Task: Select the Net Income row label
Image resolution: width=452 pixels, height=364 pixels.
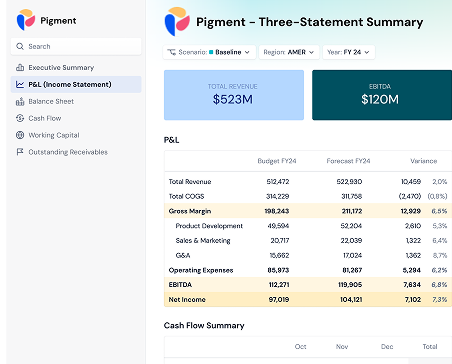Action: [187, 299]
